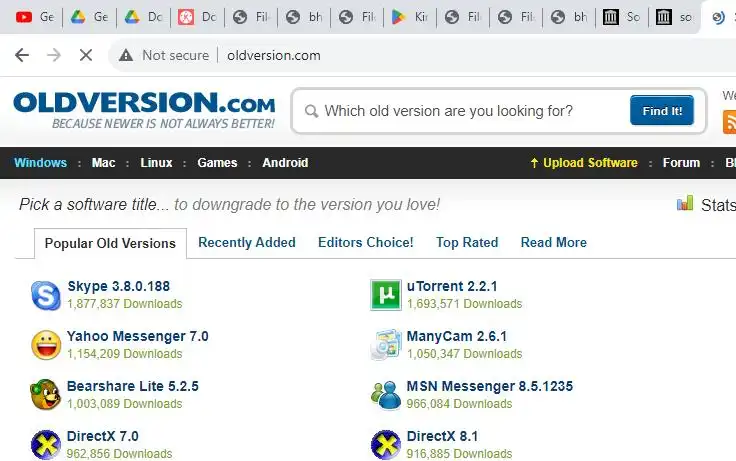Open Bearshare Lite 5.2.5 link
736x461 pixels.
point(133,386)
